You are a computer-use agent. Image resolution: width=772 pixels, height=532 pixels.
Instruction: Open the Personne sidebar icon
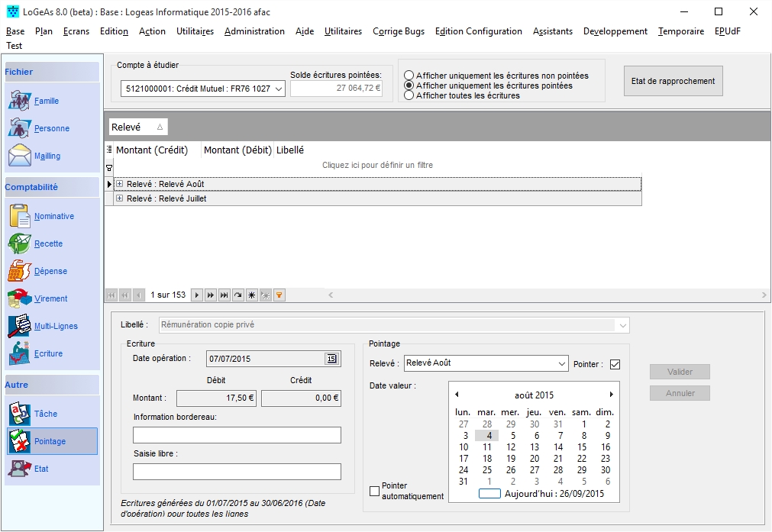[x=20, y=128]
